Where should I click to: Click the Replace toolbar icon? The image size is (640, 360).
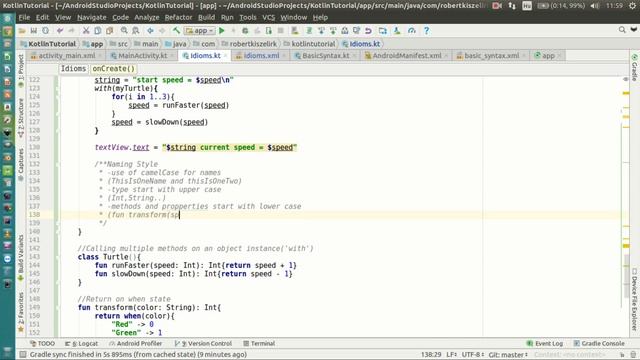click(136, 31)
